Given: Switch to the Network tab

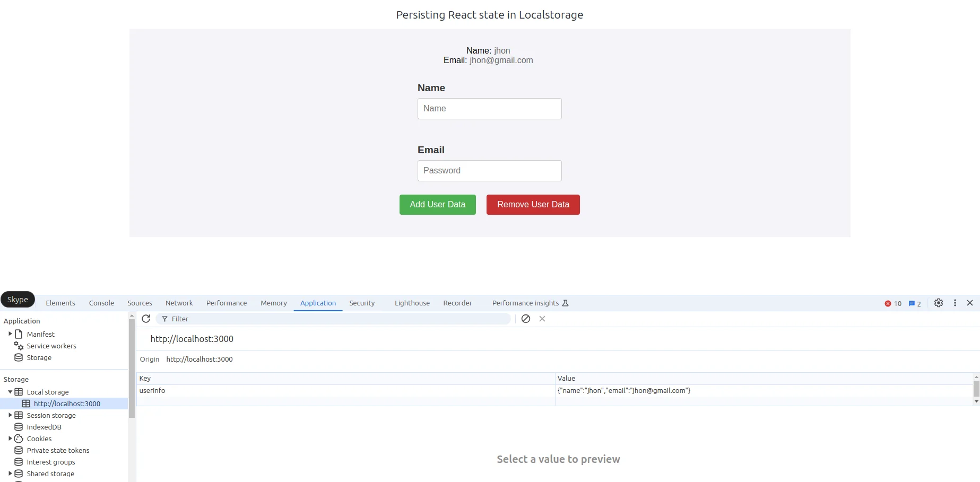Looking at the screenshot, I should click(x=179, y=303).
